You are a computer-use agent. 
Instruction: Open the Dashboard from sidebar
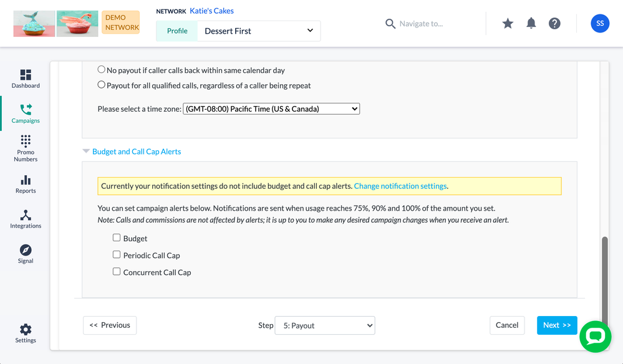tap(26, 79)
